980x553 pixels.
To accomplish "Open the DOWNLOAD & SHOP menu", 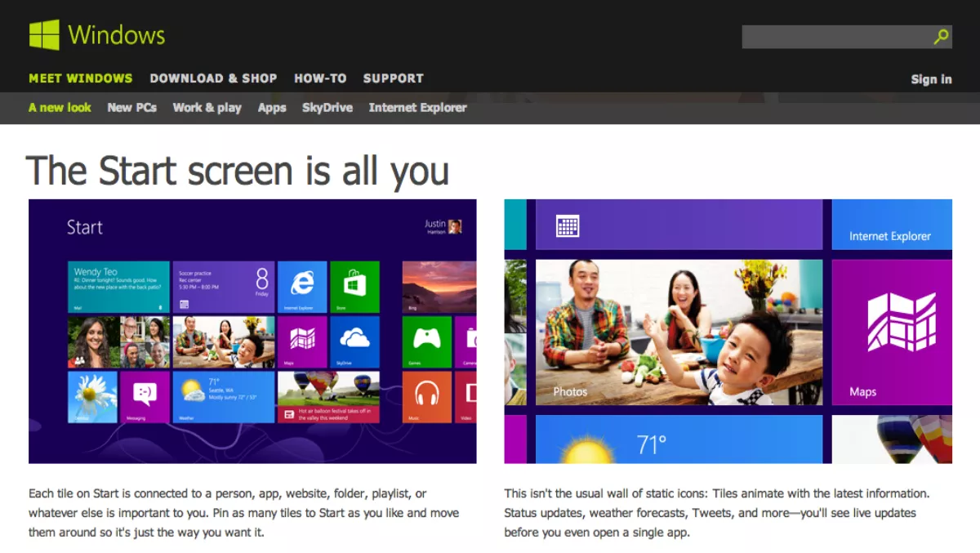I will pyautogui.click(x=213, y=78).
